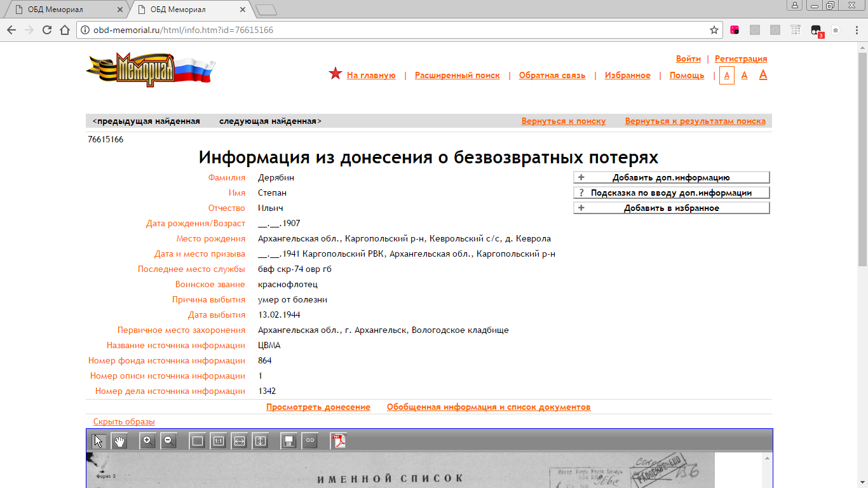Viewport: 868px width, 488px height.
Task: Open Избранное page
Action: coord(628,75)
